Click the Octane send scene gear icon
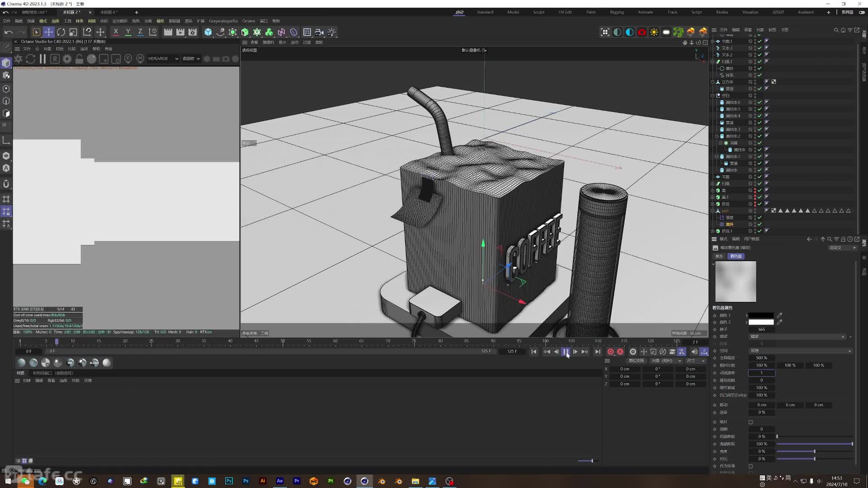Screen dimensions: 868x488 [x=18, y=59]
